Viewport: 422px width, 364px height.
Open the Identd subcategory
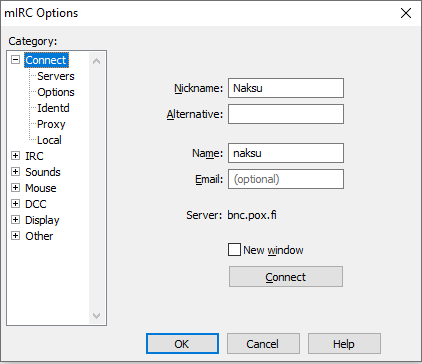point(53,108)
